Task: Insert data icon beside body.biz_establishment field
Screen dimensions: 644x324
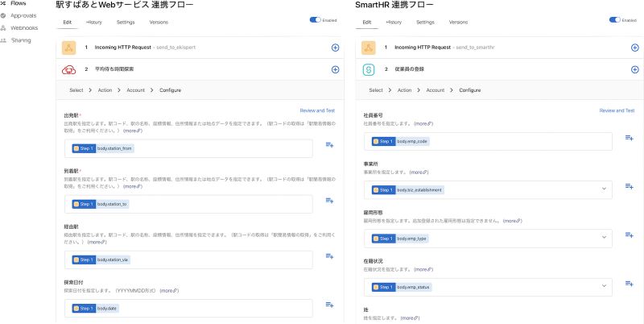Action: 630,186
